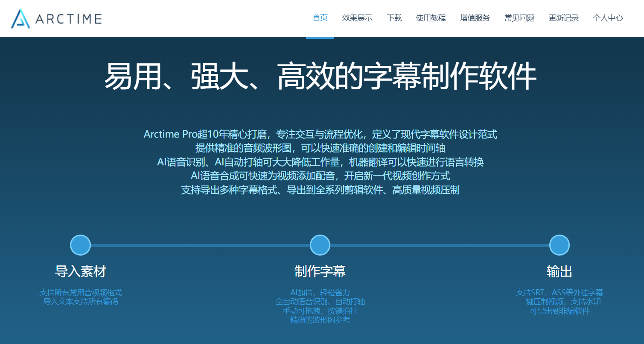Click the Arctime triangle logo icon
Viewport: 644px width, 344px height.
[20, 18]
